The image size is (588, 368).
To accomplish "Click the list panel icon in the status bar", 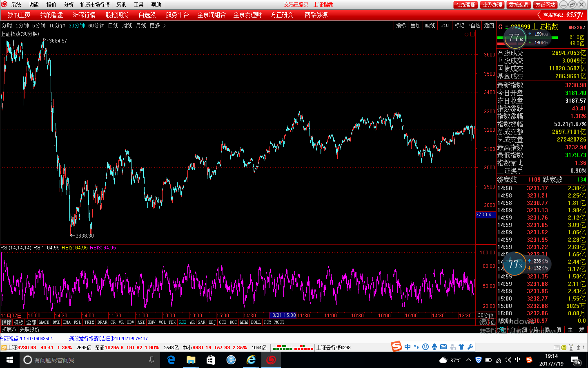I will [557, 348].
